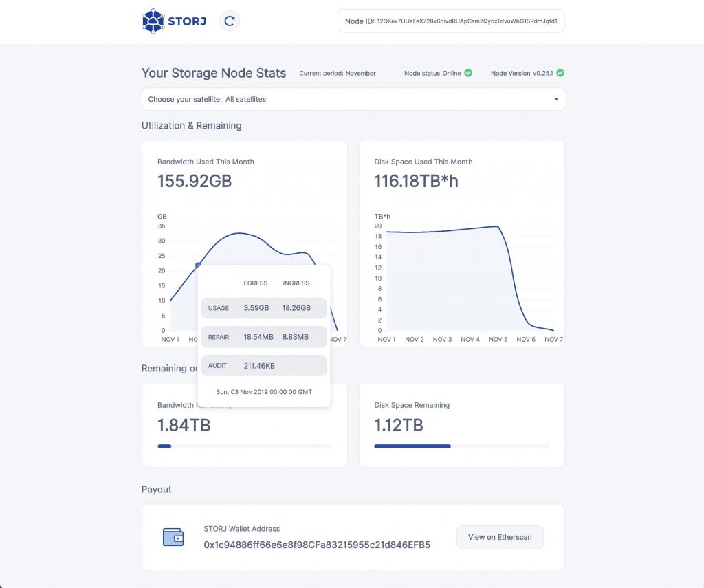704x588 pixels.
Task: Click the green Node status Online checkmark
Action: click(468, 73)
